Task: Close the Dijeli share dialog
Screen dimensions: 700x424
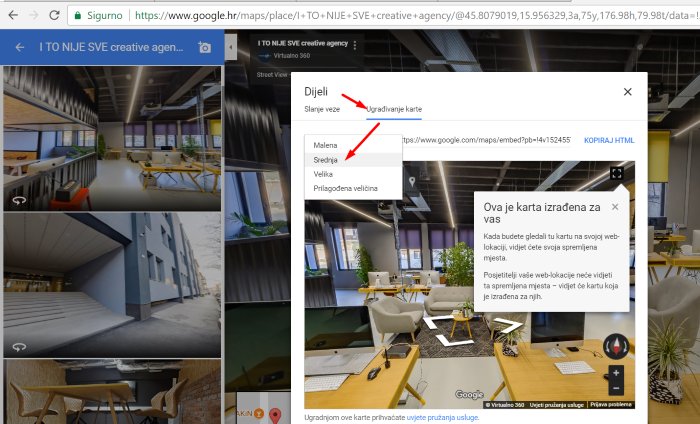Action: pos(627,92)
